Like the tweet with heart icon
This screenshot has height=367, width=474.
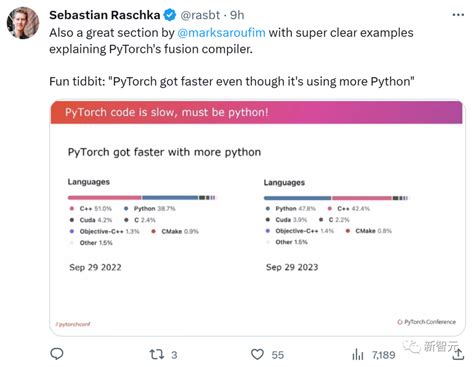tap(257, 354)
